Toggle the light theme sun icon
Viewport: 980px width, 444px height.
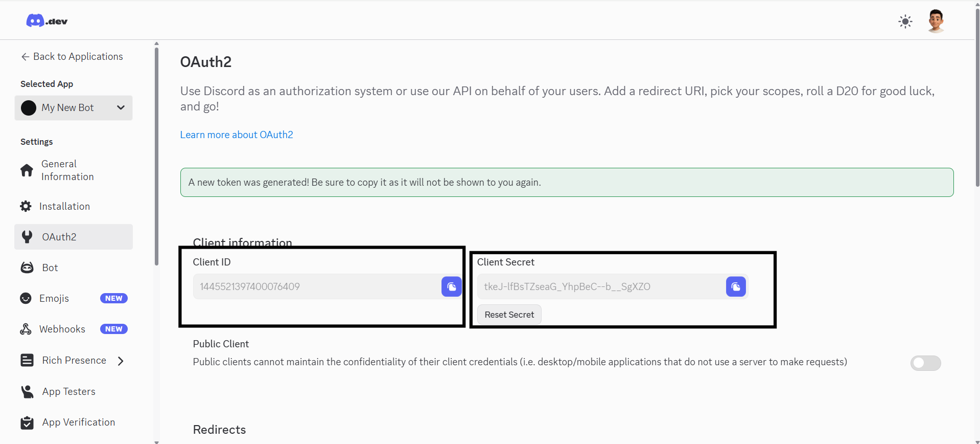pyautogui.click(x=905, y=21)
